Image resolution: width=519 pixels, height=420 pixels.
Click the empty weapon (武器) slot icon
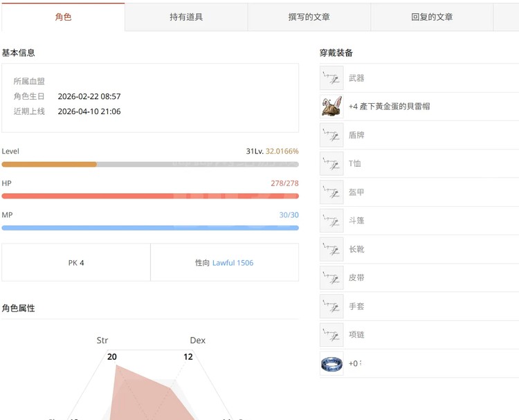point(331,78)
